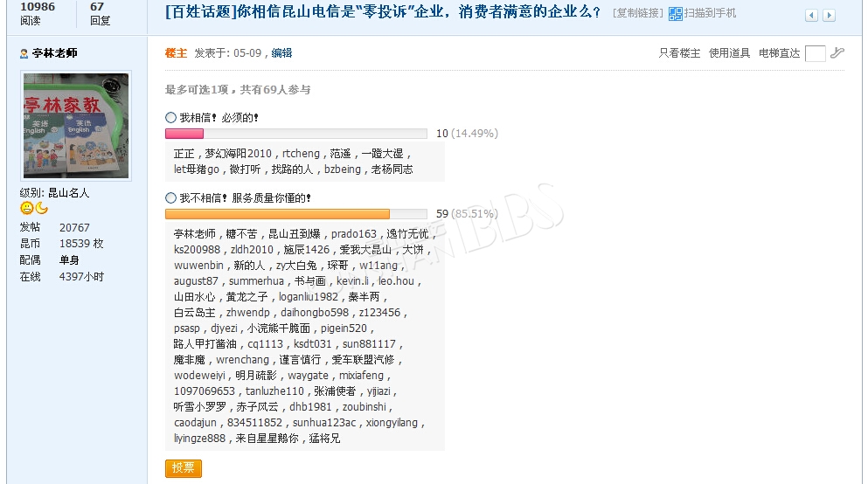868x484 pixels.
Task: Click voter name sun881117
Action: pos(369,344)
